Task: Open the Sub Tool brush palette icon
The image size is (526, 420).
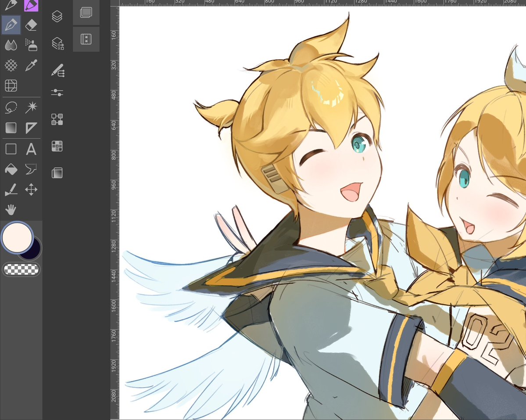Action: 58,70
